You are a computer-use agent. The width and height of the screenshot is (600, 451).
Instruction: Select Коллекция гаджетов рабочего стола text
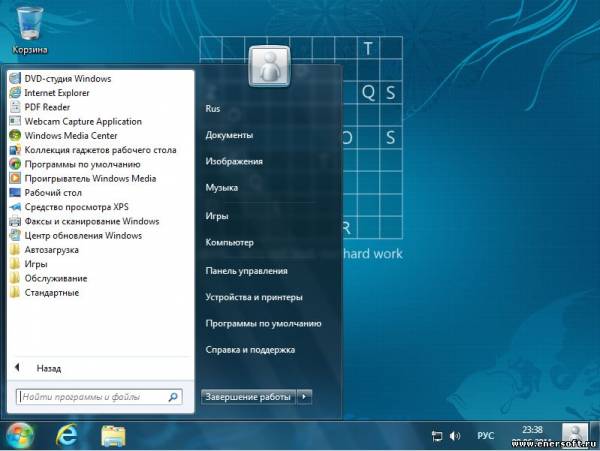click(100, 150)
